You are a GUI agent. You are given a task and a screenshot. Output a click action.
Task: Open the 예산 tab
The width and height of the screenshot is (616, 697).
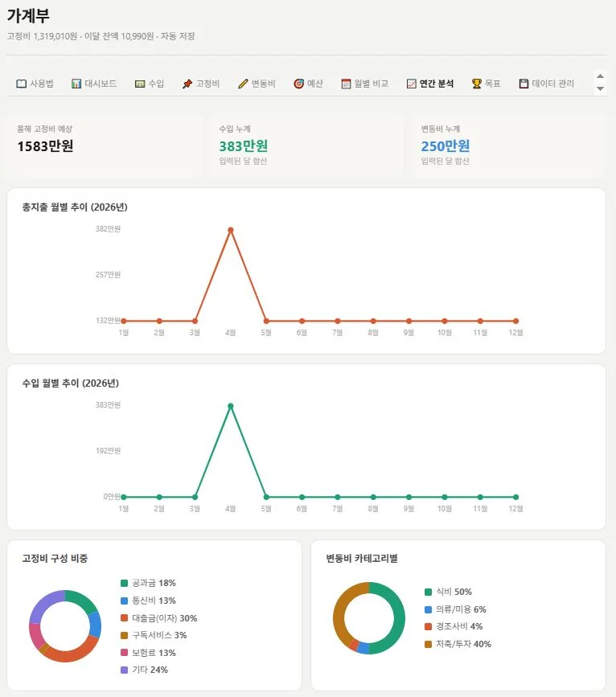coord(308,84)
